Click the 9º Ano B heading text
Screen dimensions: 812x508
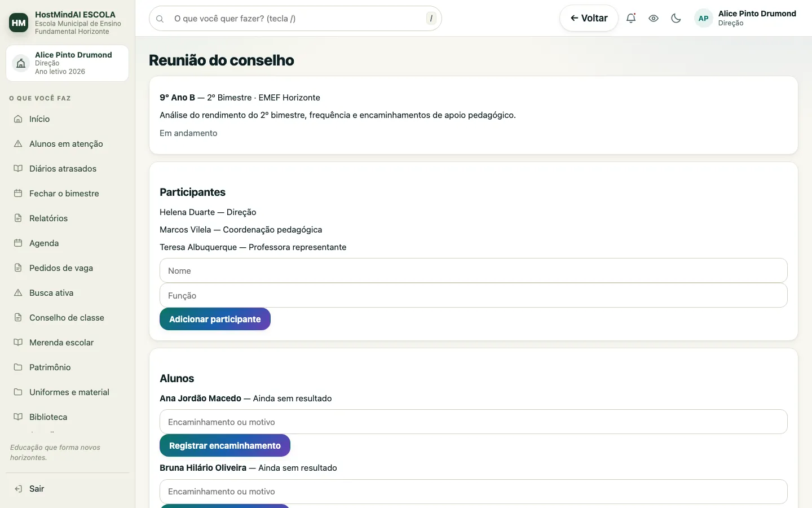177,98
